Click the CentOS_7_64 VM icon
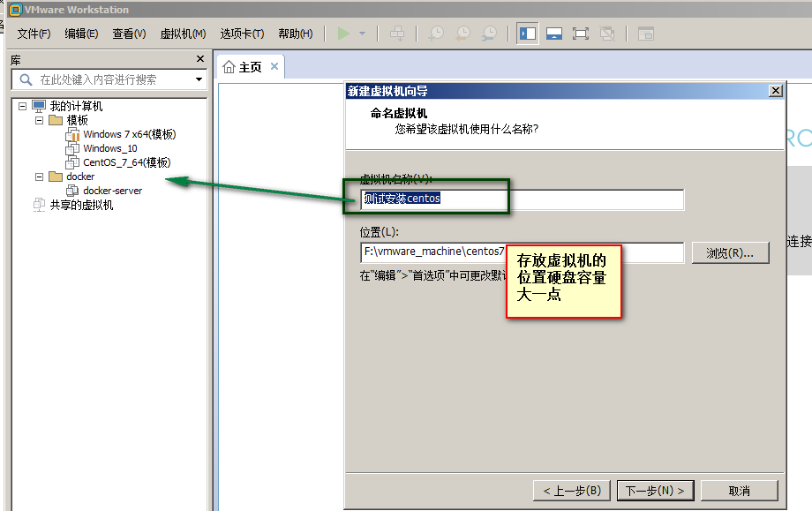 click(72, 162)
